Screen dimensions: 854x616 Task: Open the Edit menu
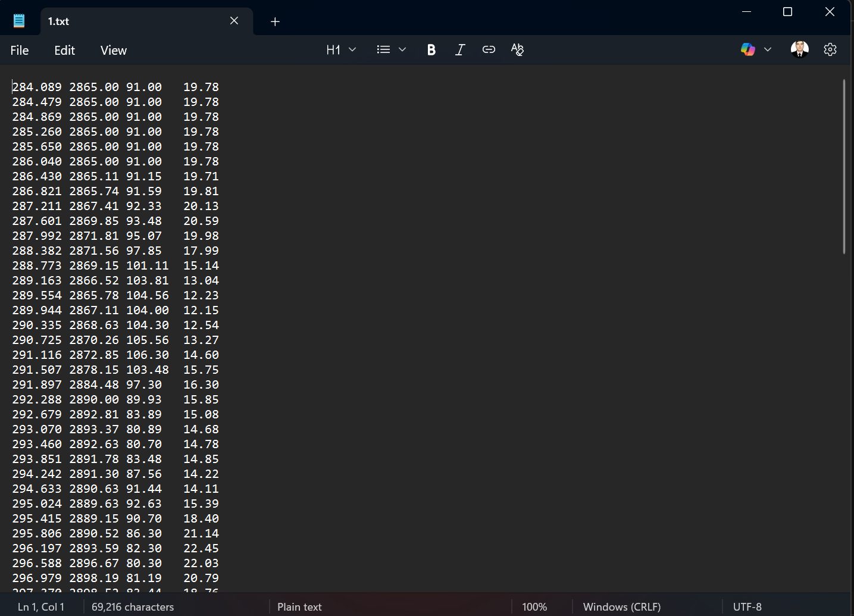click(64, 51)
